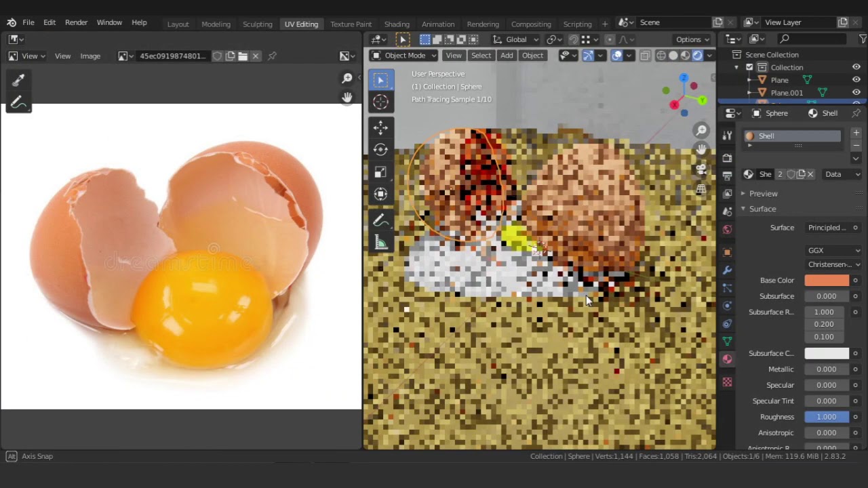The width and height of the screenshot is (868, 488).
Task: Toggle X-ray mode in viewport
Action: 644,56
